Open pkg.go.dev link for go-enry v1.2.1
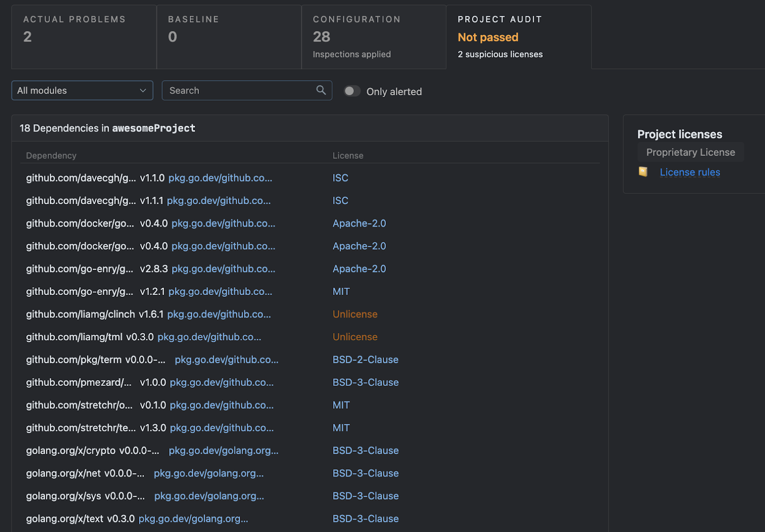Screen dimensions: 765x532 click(x=220, y=292)
